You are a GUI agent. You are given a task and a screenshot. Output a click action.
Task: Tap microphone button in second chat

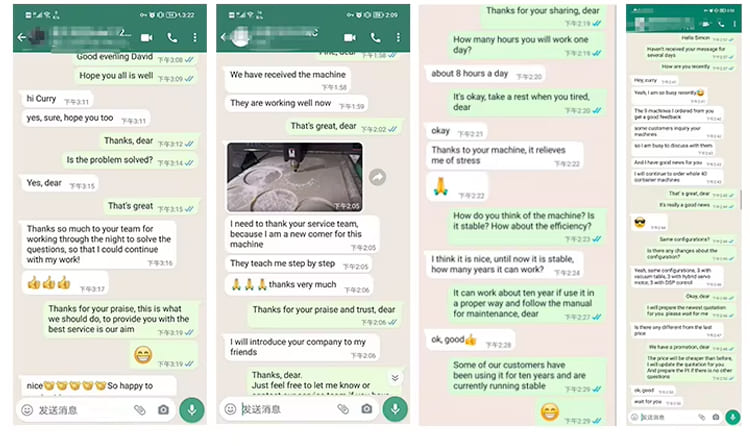point(395,409)
